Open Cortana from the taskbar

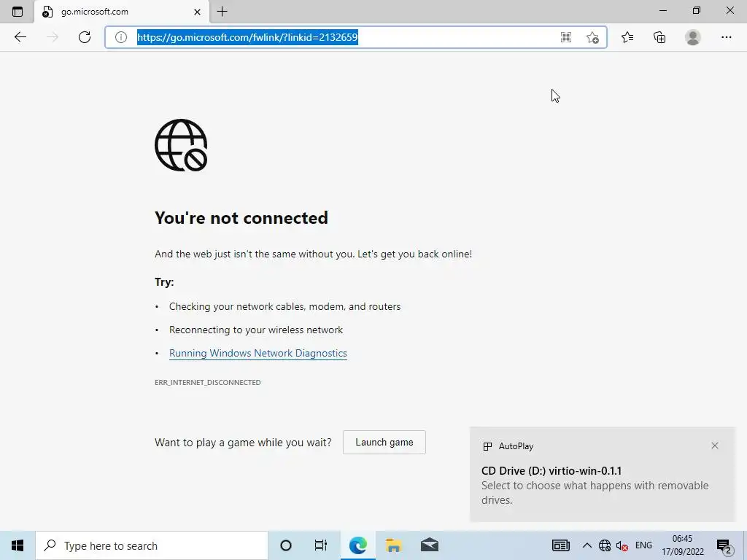(286, 545)
